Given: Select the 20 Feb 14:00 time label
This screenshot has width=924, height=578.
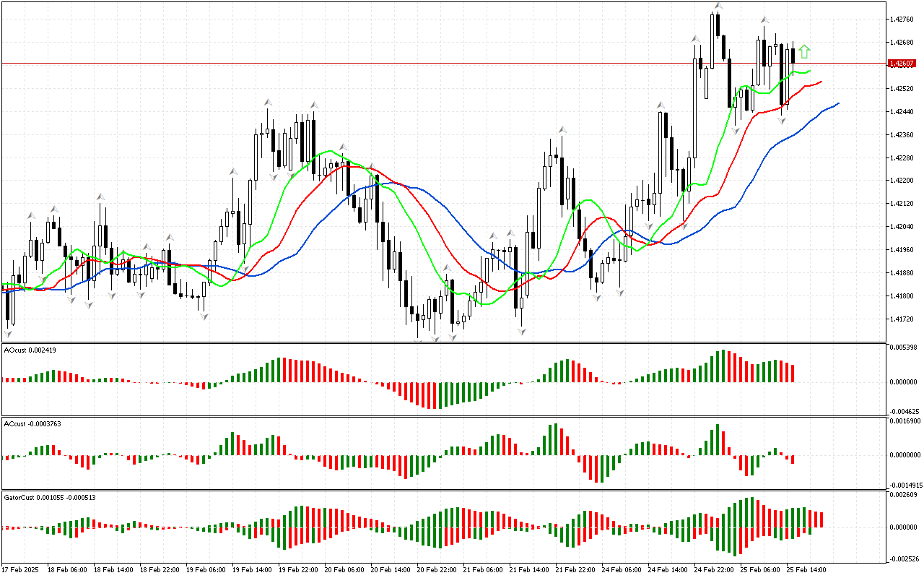Looking at the screenshot, I should (391, 570).
